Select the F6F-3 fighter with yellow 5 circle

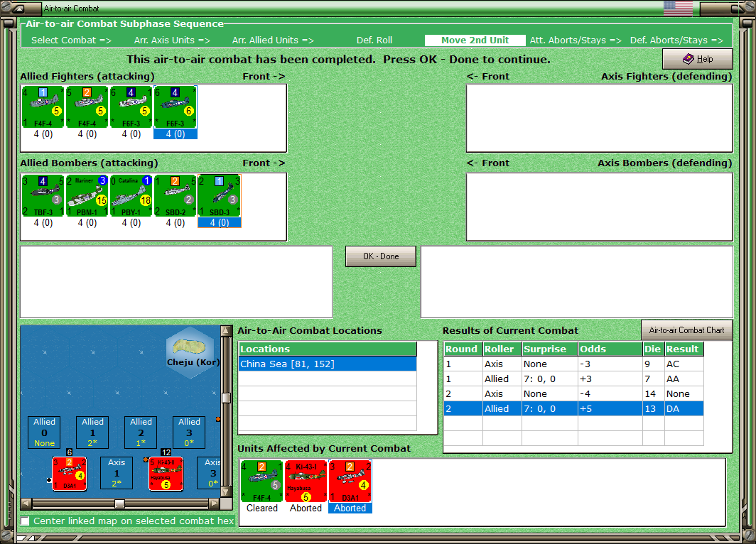131,107
